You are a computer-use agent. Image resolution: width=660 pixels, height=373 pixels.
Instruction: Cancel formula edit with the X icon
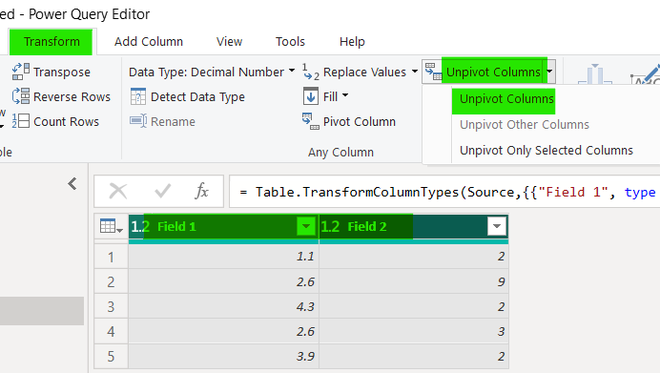[118, 191]
